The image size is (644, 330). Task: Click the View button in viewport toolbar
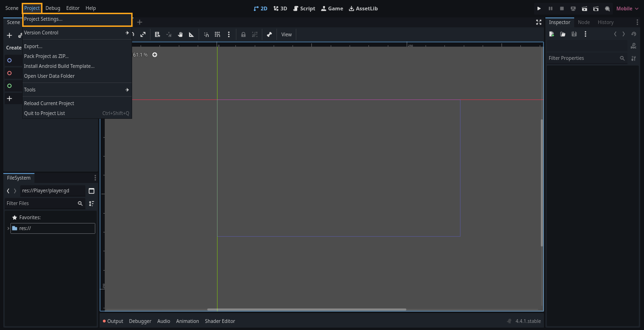click(x=286, y=34)
